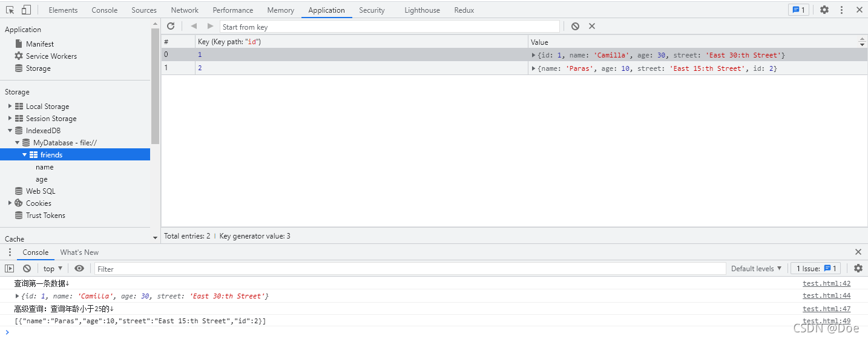Refresh the IndexedDB friends table
This screenshot has height=339, width=868.
pos(171,26)
